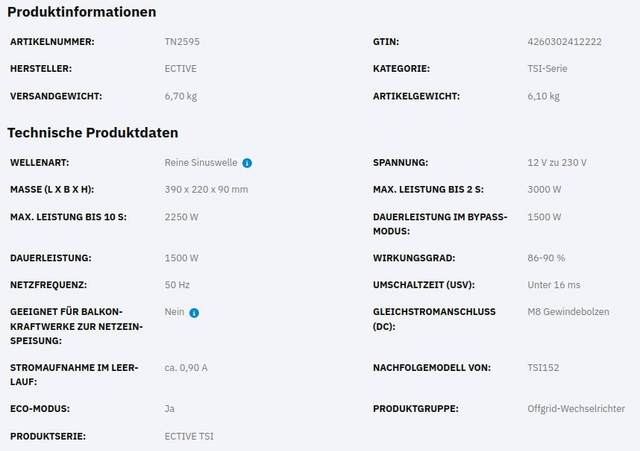
Task: Click the Offgrid-Wechselrichter product group value
Action: click(x=576, y=409)
